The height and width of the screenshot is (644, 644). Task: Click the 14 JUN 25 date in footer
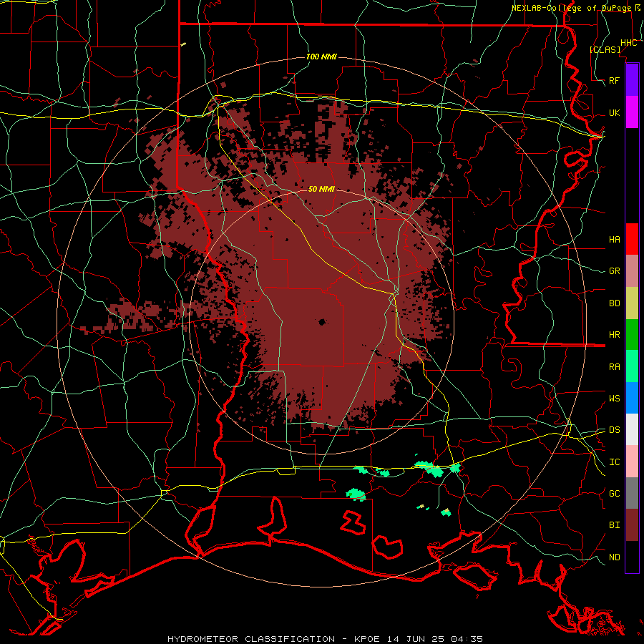coord(415,639)
